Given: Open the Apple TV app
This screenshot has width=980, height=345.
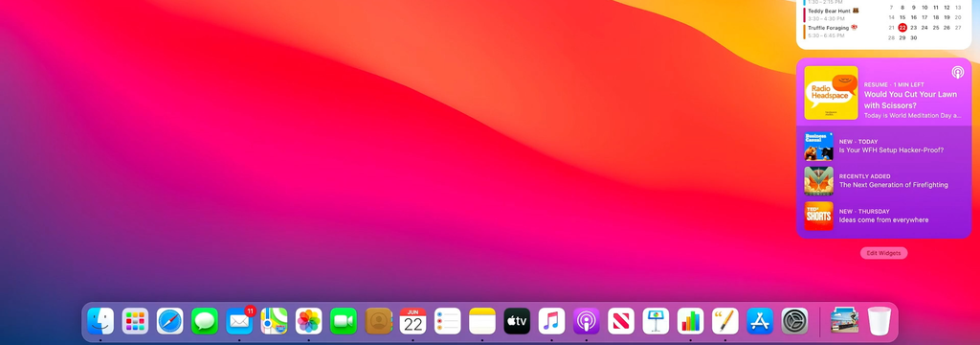Looking at the screenshot, I should click(517, 321).
